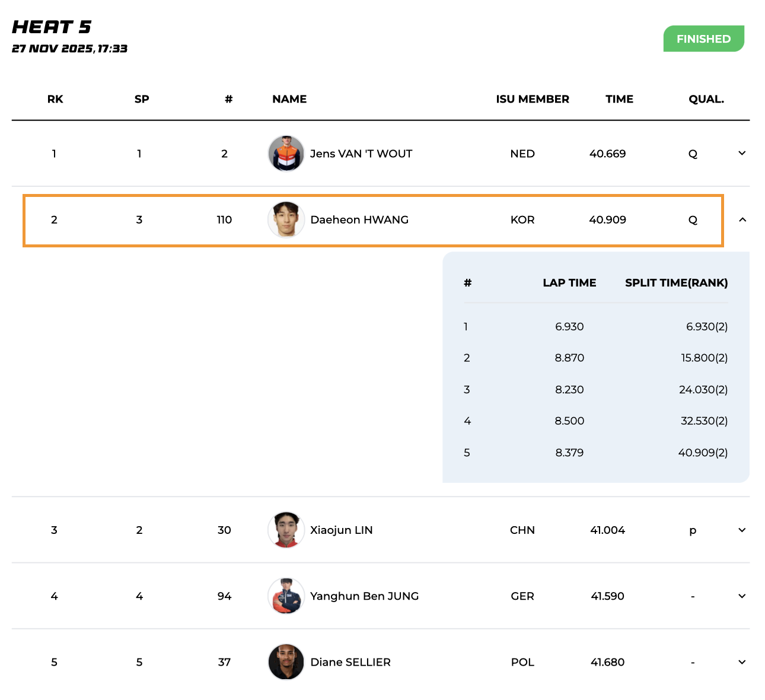Image resolution: width=765 pixels, height=700 pixels.
Task: Open Xiaojun LIN profile picture
Action: tap(286, 530)
